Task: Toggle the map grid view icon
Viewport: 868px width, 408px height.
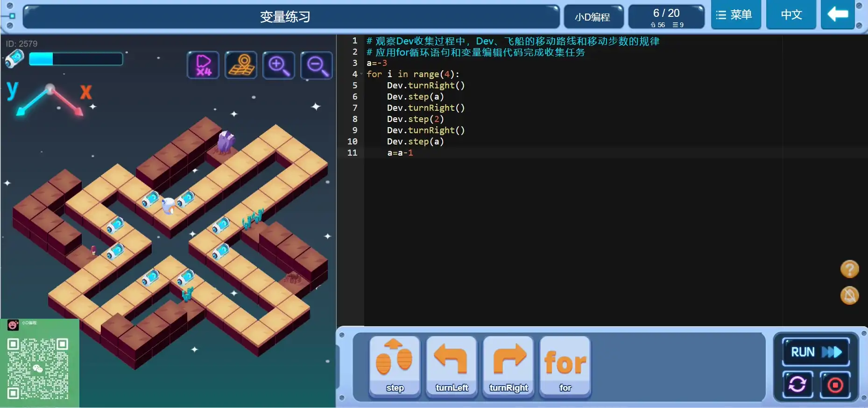Action: click(x=241, y=65)
